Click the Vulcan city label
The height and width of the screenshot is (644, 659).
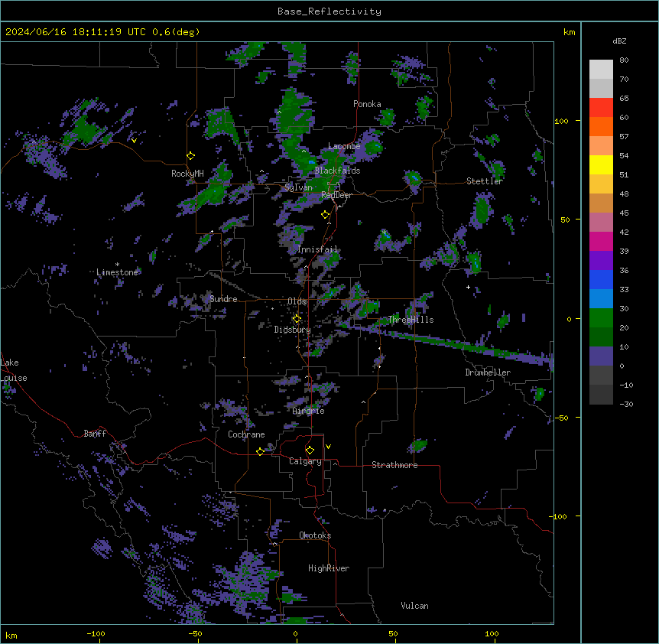pos(415,606)
